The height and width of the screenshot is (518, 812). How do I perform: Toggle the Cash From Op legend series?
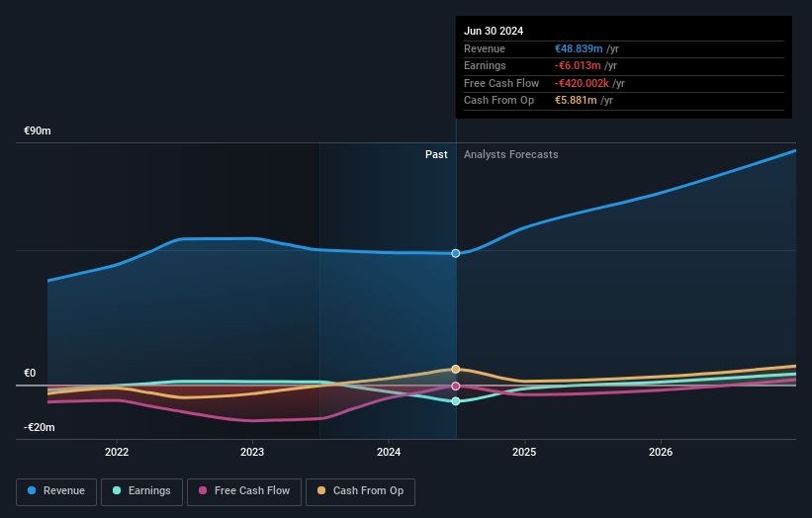click(360, 491)
